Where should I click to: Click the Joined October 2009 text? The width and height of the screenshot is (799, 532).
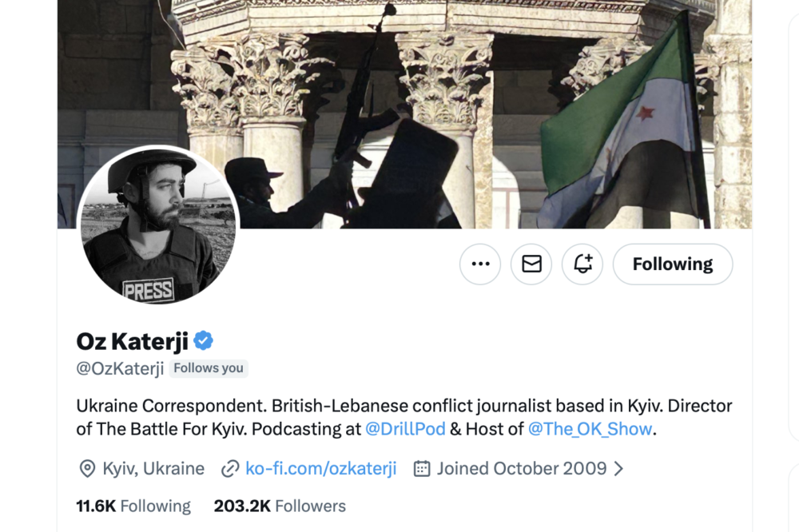522,469
